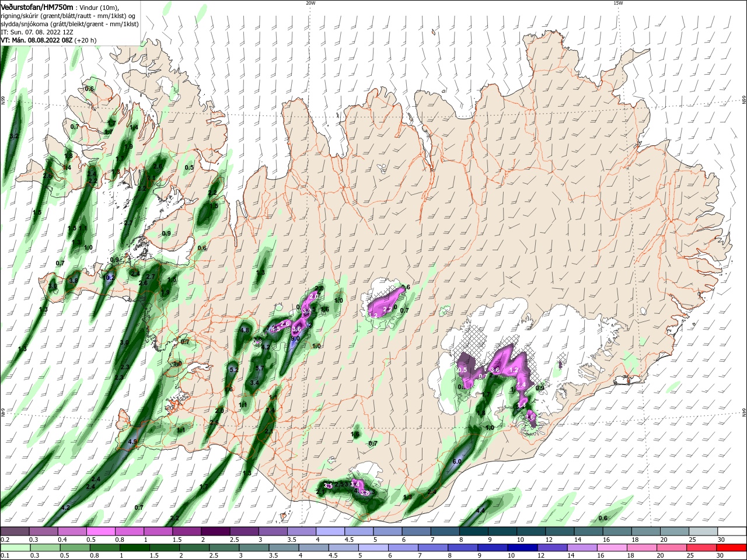Image resolution: width=747 pixels, height=560 pixels.
Task: Click the '5.7' precipitation value on the map
Action: (x=260, y=369)
